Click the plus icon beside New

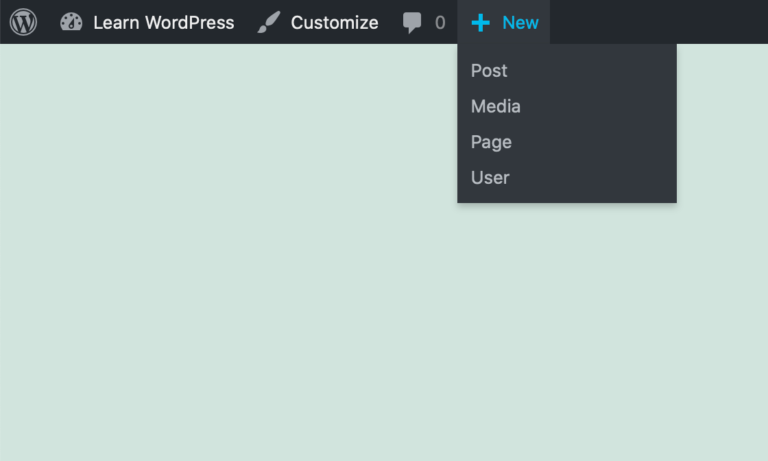click(480, 23)
